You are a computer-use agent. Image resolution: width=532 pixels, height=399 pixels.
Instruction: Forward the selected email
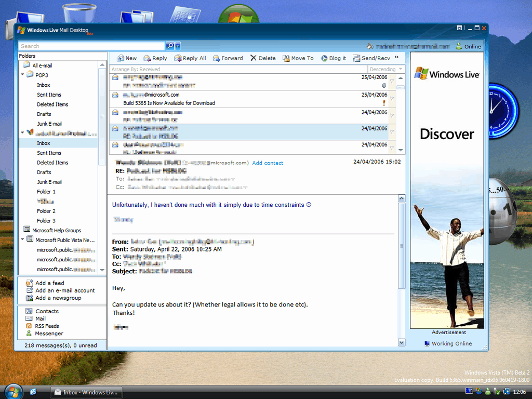pyautogui.click(x=228, y=58)
